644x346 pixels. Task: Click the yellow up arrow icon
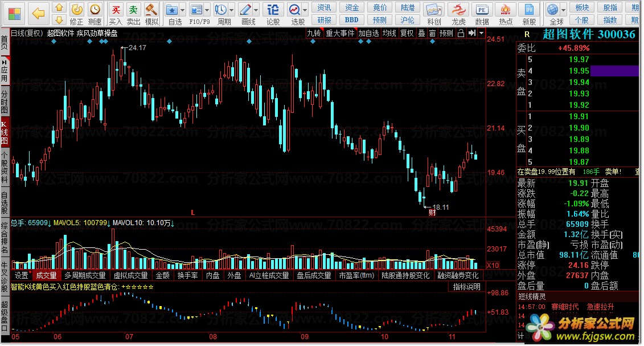pos(60,7)
